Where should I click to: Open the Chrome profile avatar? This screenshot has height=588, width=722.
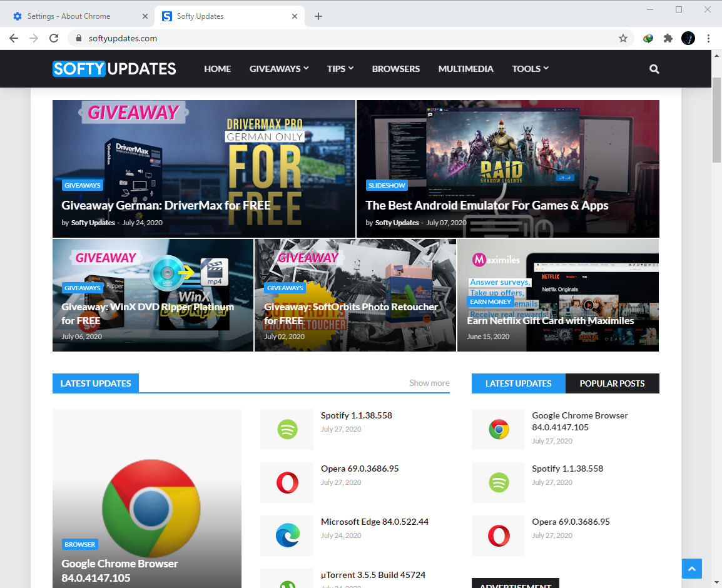click(x=688, y=38)
